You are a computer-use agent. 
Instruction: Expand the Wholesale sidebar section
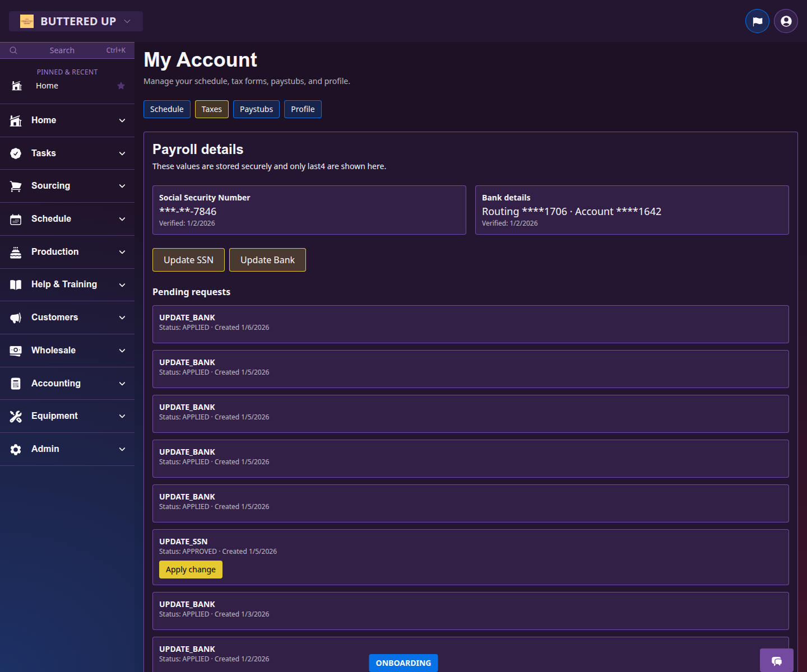coord(67,350)
